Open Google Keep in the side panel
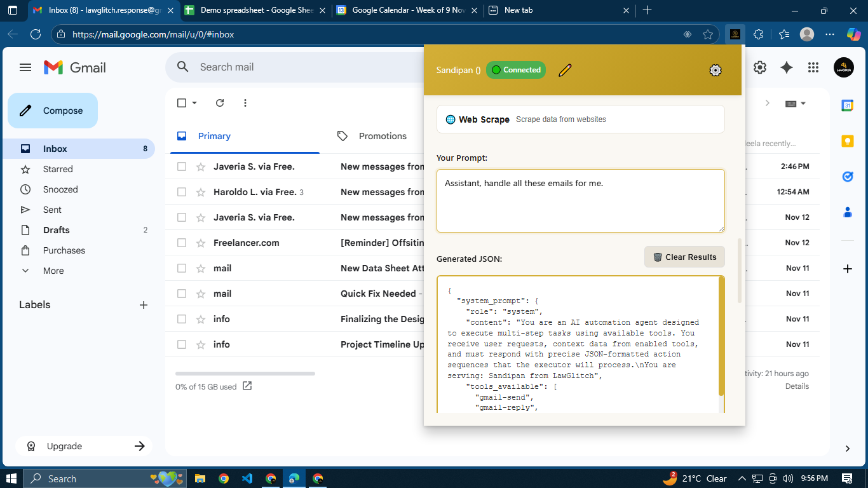 847,141
